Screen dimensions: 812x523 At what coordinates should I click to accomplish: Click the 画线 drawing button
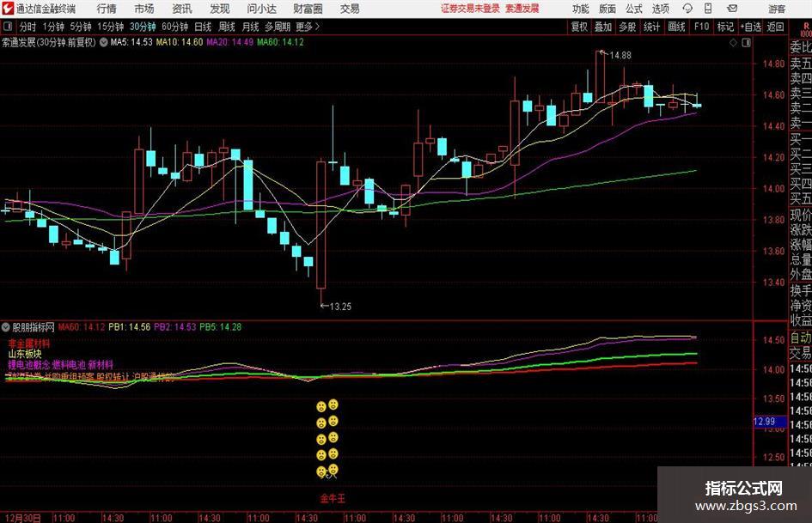[x=676, y=27]
